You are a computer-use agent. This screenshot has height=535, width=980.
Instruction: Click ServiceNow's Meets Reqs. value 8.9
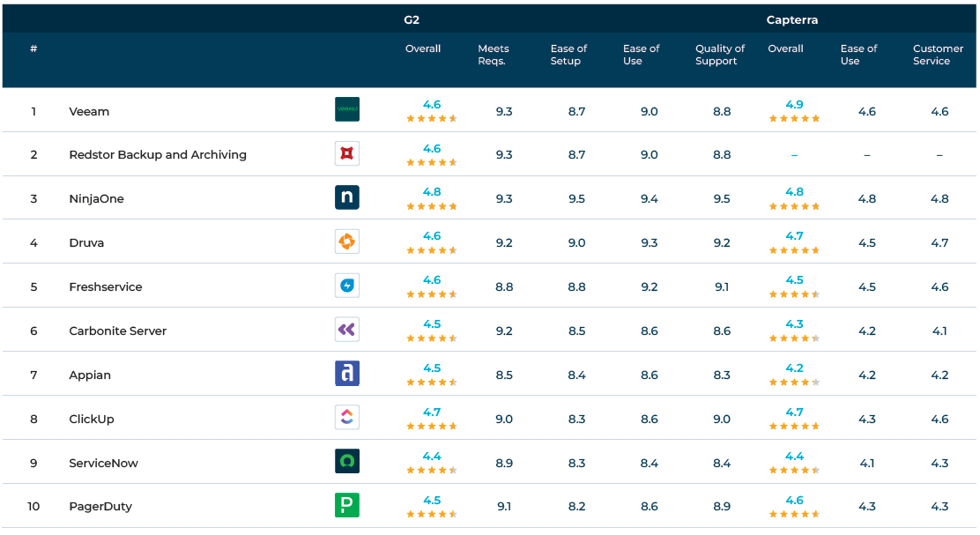(x=504, y=463)
